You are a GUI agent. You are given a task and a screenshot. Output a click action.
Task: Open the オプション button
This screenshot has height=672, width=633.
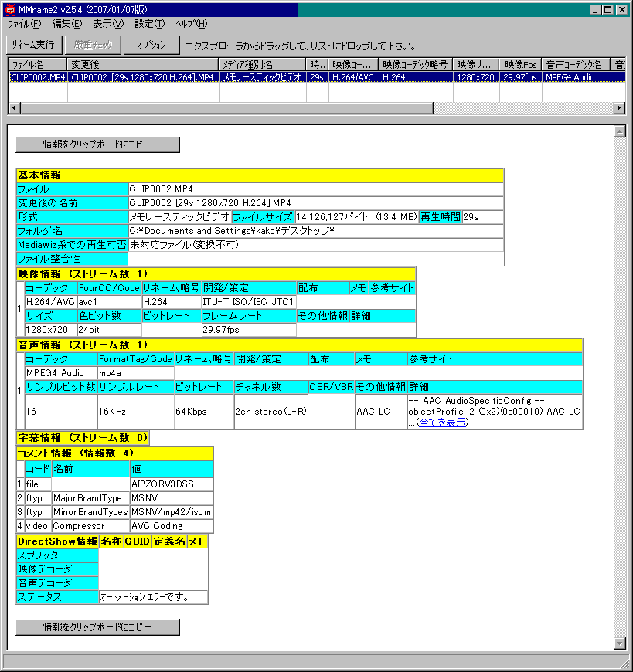(x=151, y=45)
